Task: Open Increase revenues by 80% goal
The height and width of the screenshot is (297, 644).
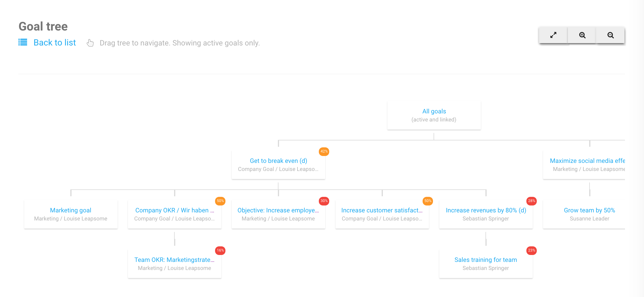Action: pos(486,210)
